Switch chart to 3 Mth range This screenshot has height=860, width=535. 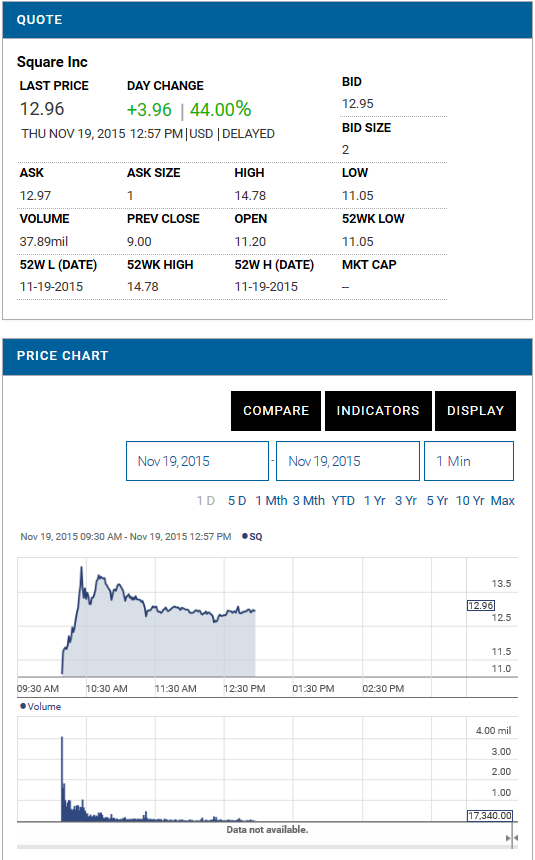click(x=308, y=501)
